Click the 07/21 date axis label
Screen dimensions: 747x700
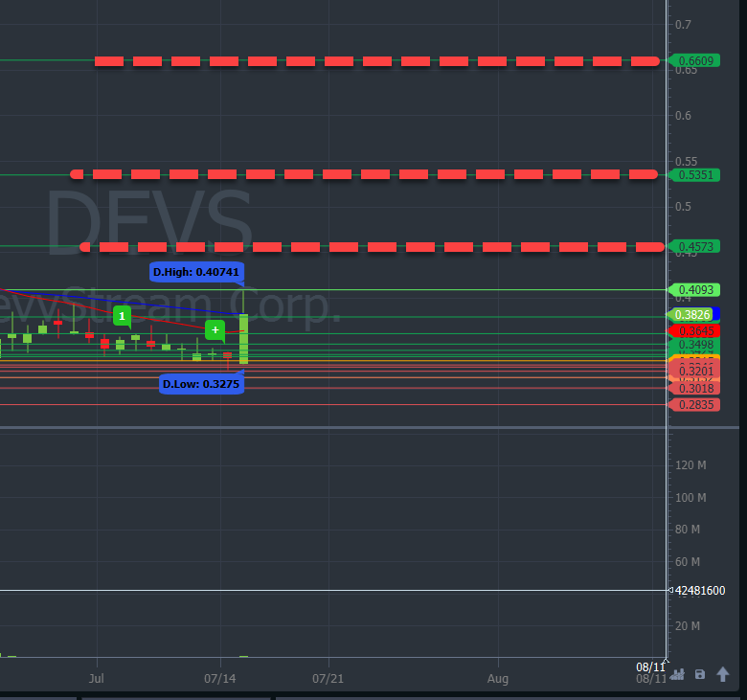tap(328, 679)
